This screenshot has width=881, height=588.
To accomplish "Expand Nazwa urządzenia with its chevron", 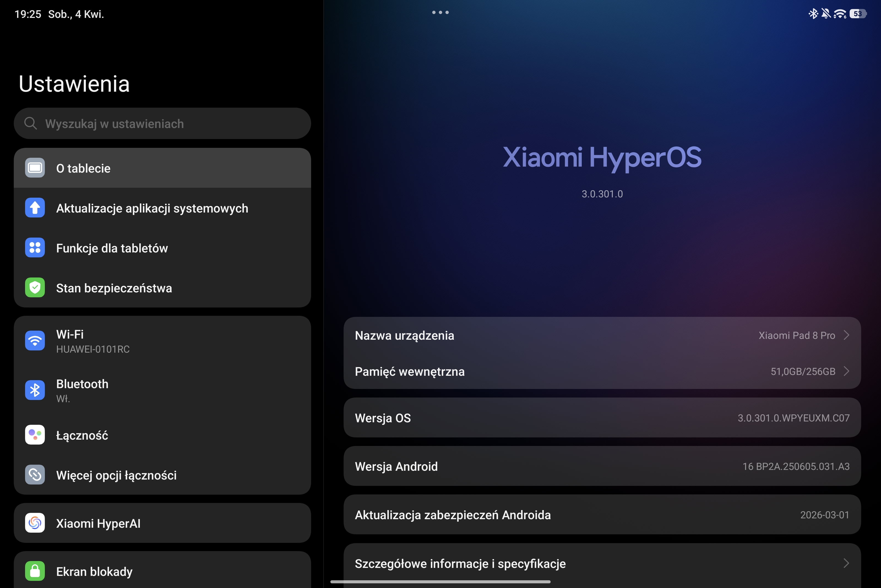I will 846,335.
